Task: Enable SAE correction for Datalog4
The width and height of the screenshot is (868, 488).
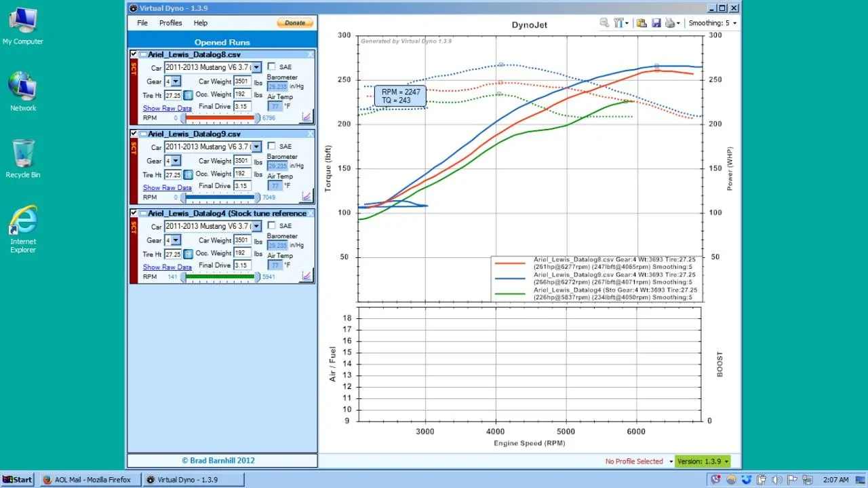Action: (271, 225)
